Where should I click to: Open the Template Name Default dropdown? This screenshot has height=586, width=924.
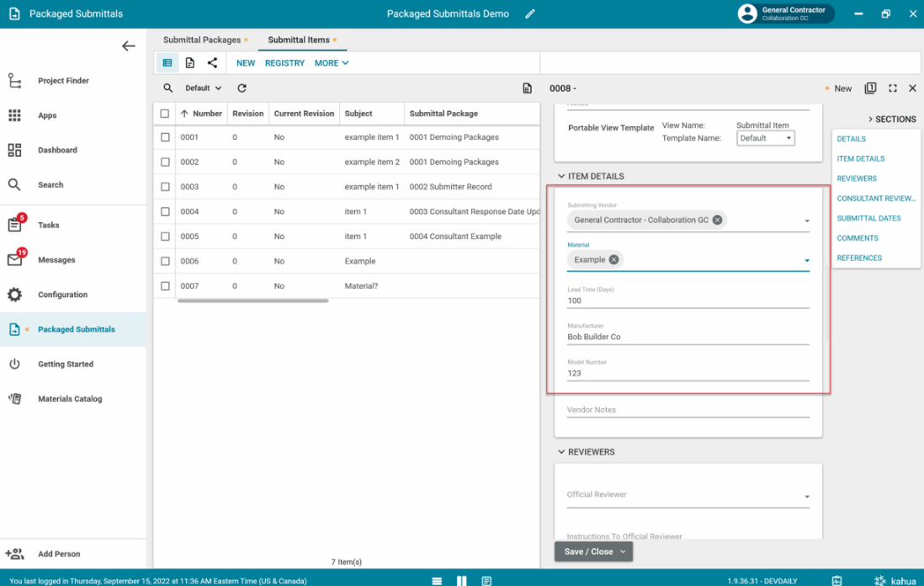(765, 138)
